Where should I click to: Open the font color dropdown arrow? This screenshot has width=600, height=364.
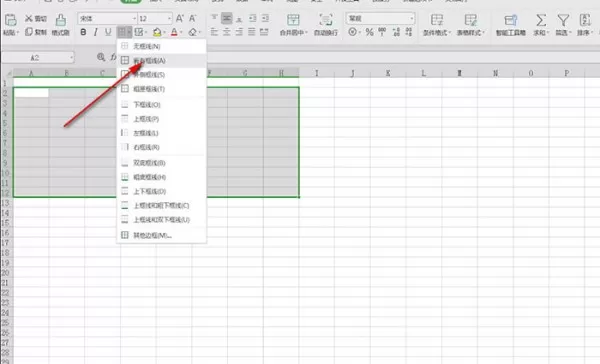[181, 33]
